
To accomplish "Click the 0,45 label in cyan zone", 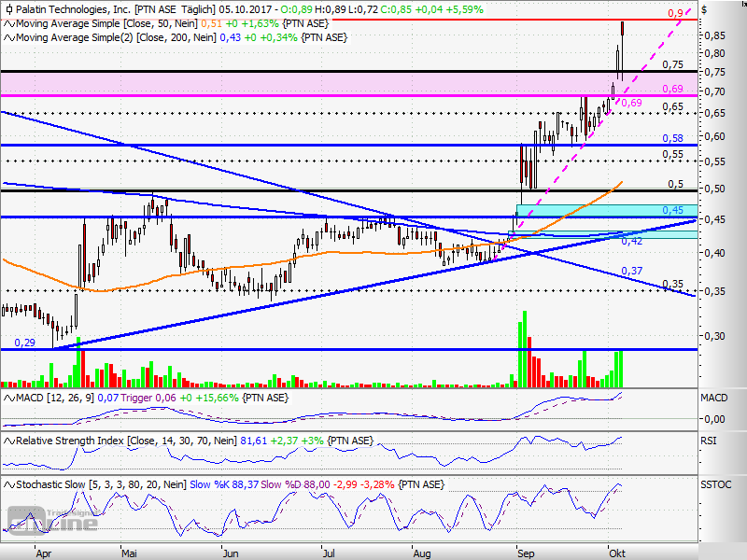I will click(672, 211).
